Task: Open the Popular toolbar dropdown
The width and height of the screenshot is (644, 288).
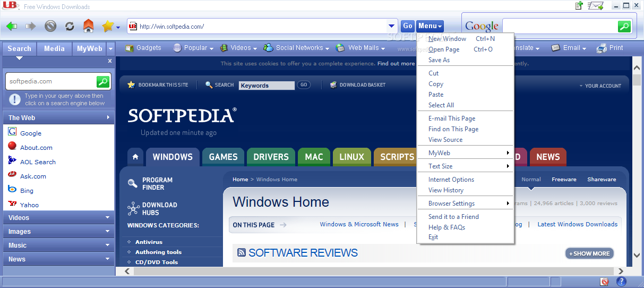Action: tap(193, 48)
